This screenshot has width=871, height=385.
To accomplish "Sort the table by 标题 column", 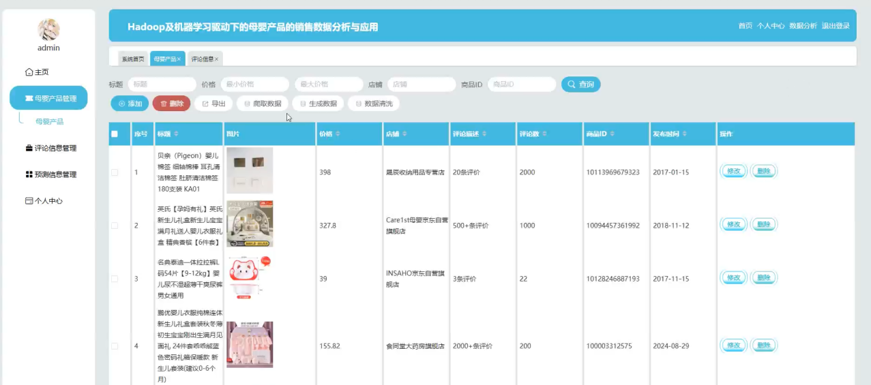I will click(x=176, y=134).
